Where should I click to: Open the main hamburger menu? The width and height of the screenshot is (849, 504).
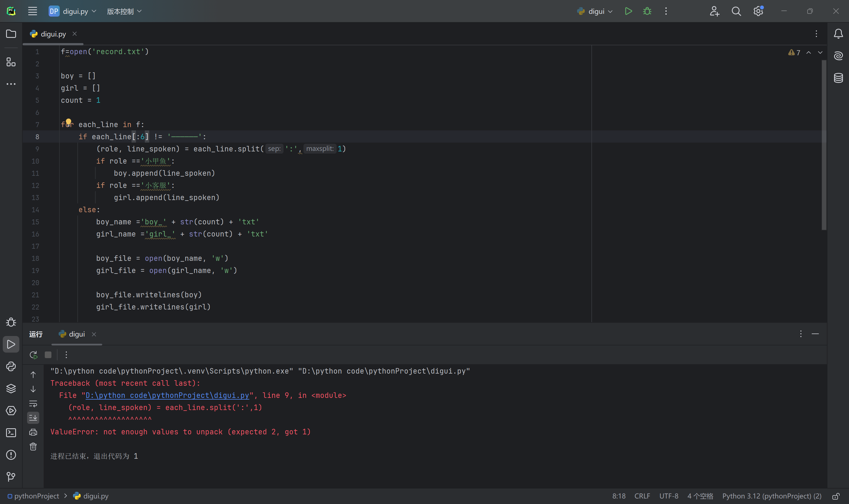33,11
